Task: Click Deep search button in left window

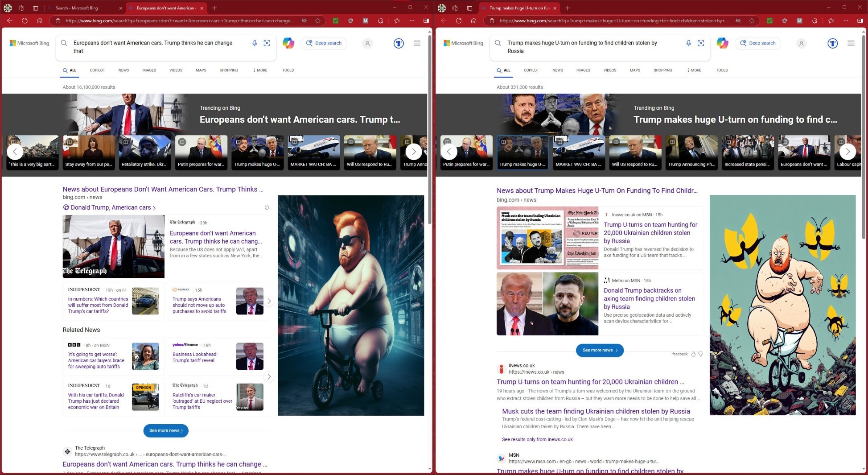Action: point(324,43)
